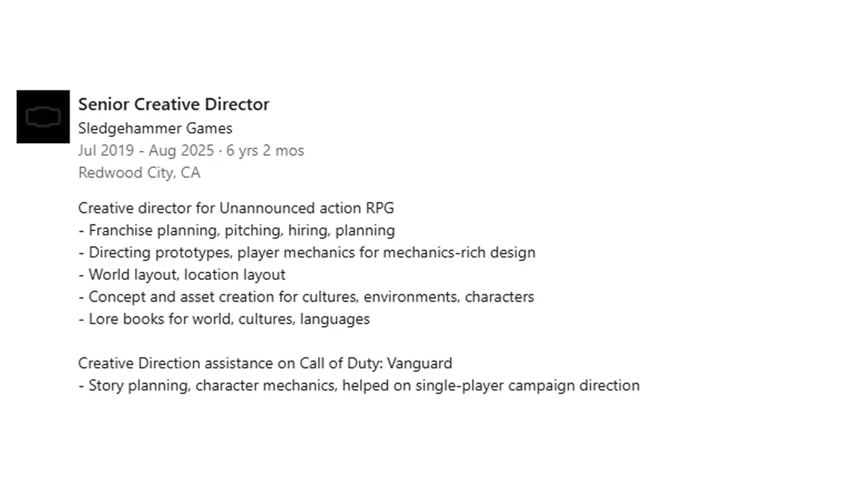Click the Creative Direction assistance text
The image size is (868, 488).
coord(176,363)
